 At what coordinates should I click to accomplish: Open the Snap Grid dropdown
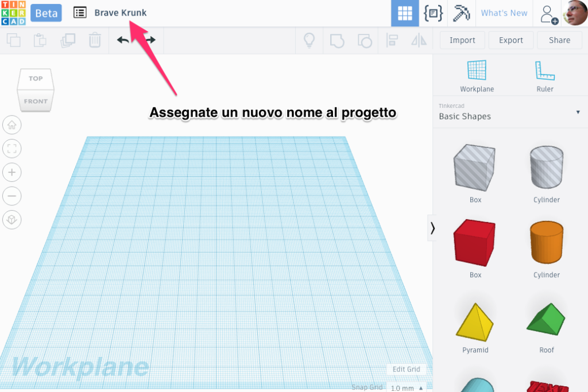pyautogui.click(x=407, y=387)
